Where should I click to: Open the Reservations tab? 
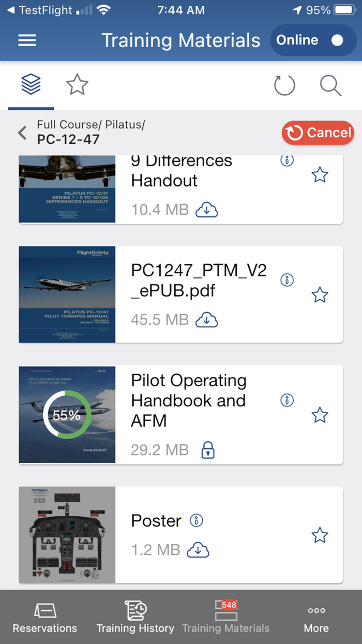[x=45, y=618]
